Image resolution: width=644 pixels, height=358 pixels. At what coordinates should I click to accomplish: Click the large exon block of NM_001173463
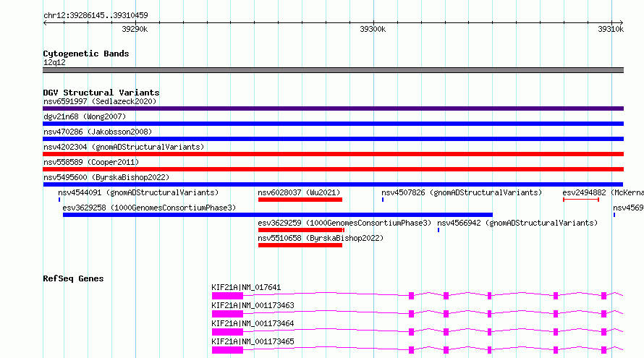[227, 314]
